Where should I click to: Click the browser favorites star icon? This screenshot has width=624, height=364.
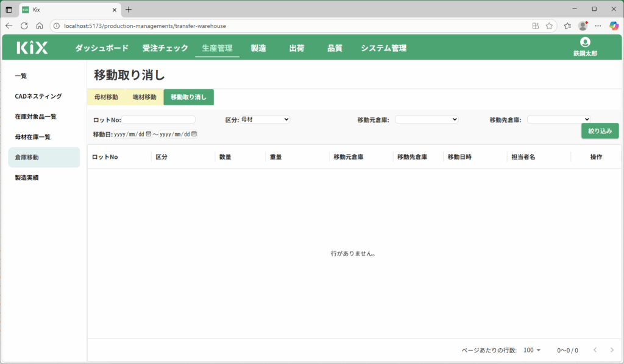coord(549,26)
